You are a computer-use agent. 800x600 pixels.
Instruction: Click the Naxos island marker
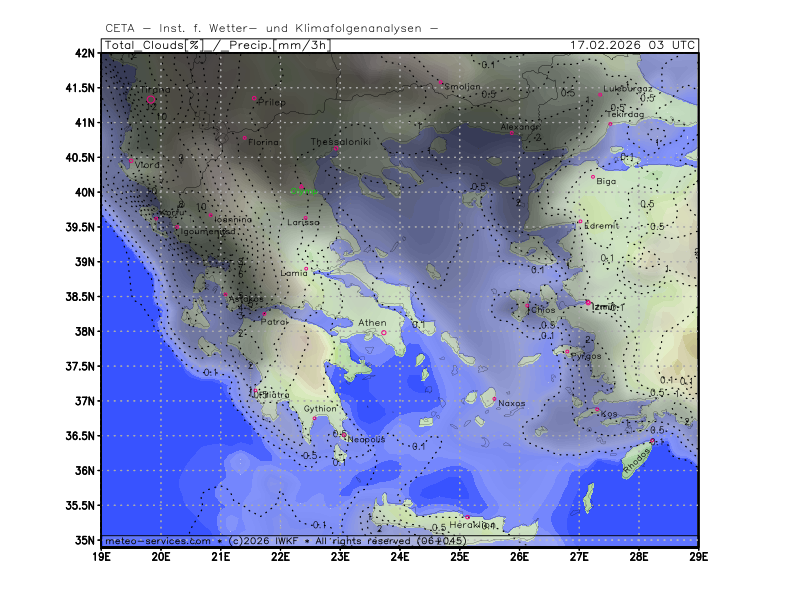[494, 398]
